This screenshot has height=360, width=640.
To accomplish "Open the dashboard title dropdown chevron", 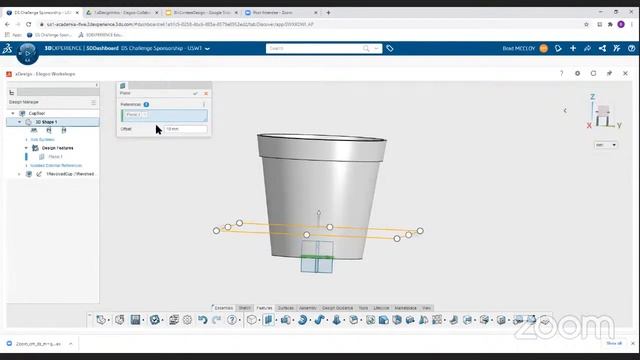I will tap(207, 49).
